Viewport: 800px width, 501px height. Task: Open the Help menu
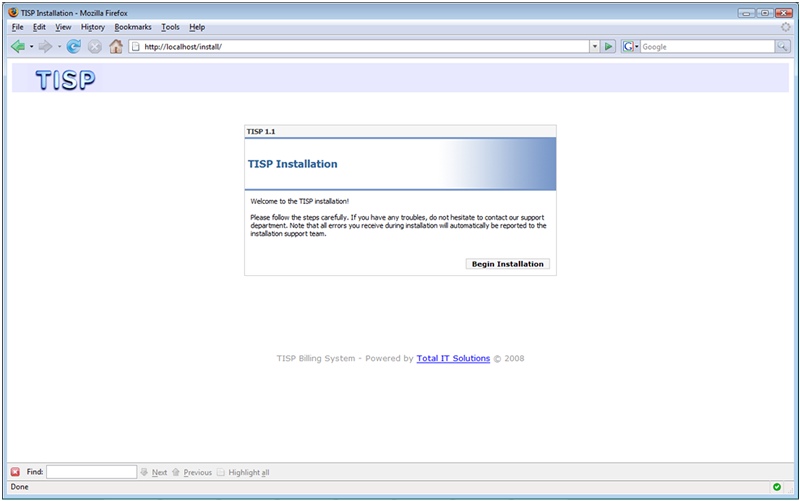(197, 27)
